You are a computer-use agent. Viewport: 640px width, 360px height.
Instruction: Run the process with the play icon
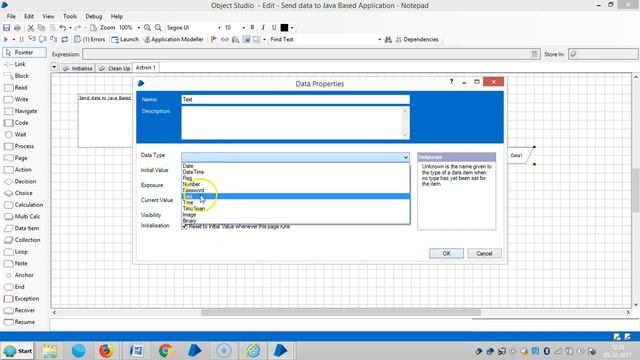click(6, 40)
